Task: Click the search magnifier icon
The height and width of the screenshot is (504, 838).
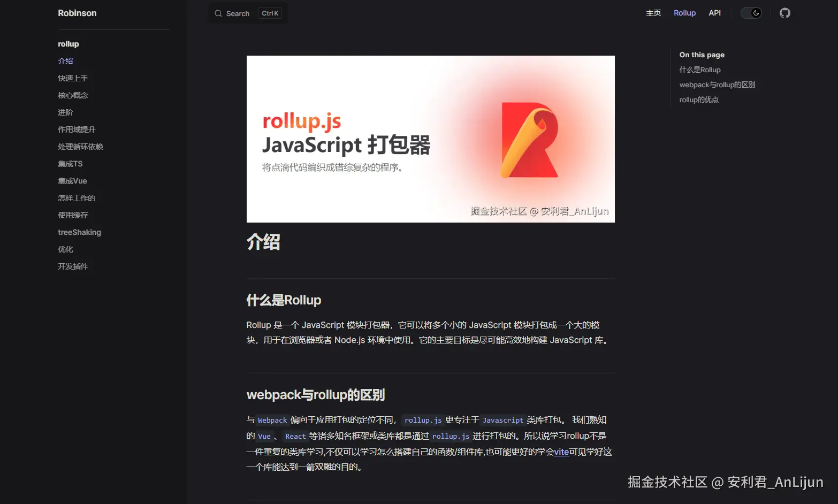Action: point(218,13)
